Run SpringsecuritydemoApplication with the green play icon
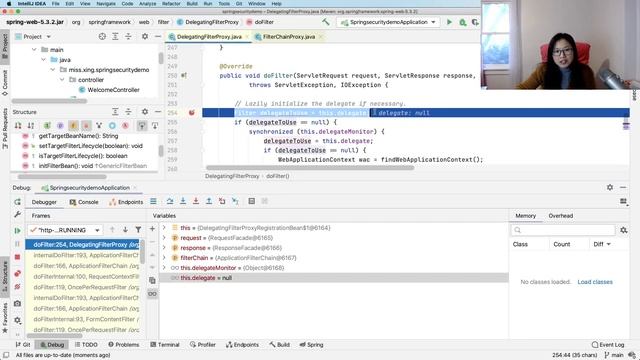The image size is (640, 360). pos(449,22)
